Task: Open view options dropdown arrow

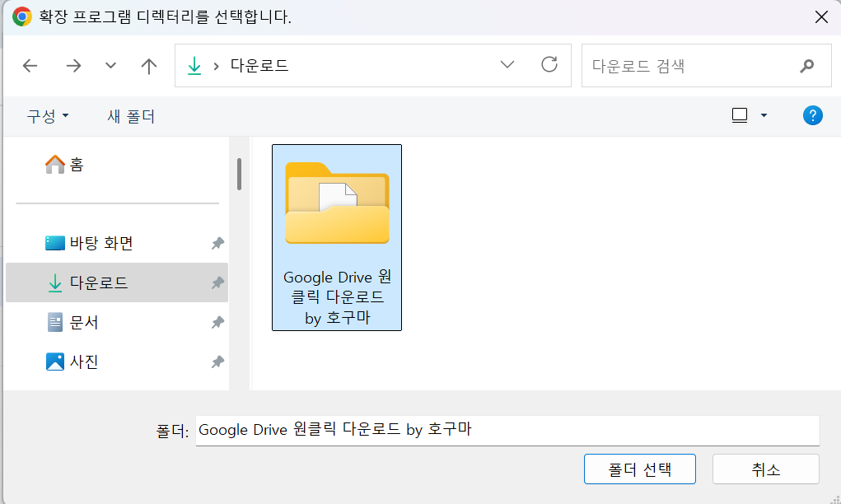Action: coord(764,115)
